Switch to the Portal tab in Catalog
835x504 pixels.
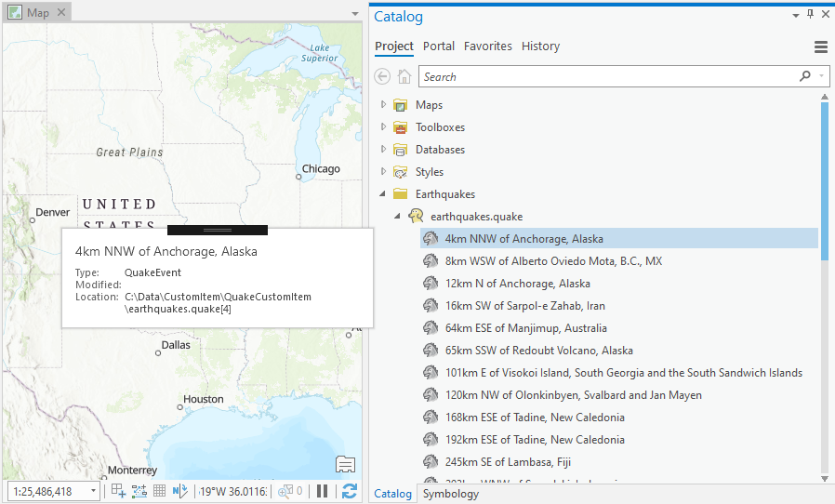[x=439, y=46]
